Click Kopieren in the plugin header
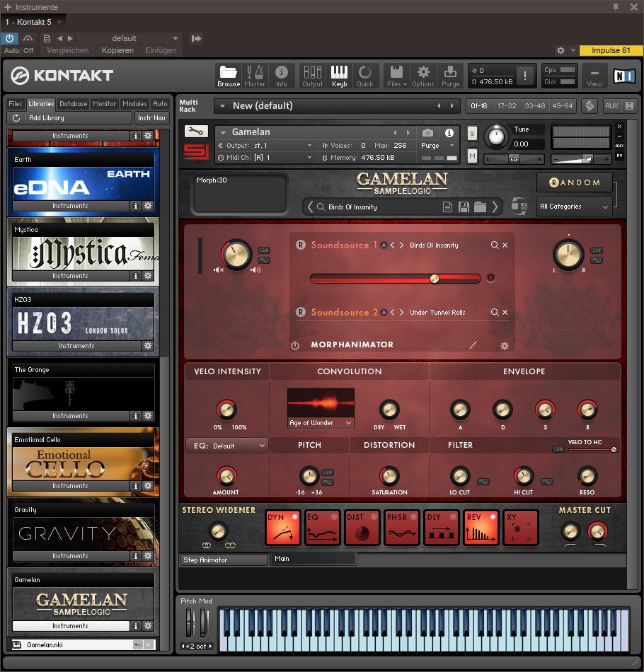 117,50
